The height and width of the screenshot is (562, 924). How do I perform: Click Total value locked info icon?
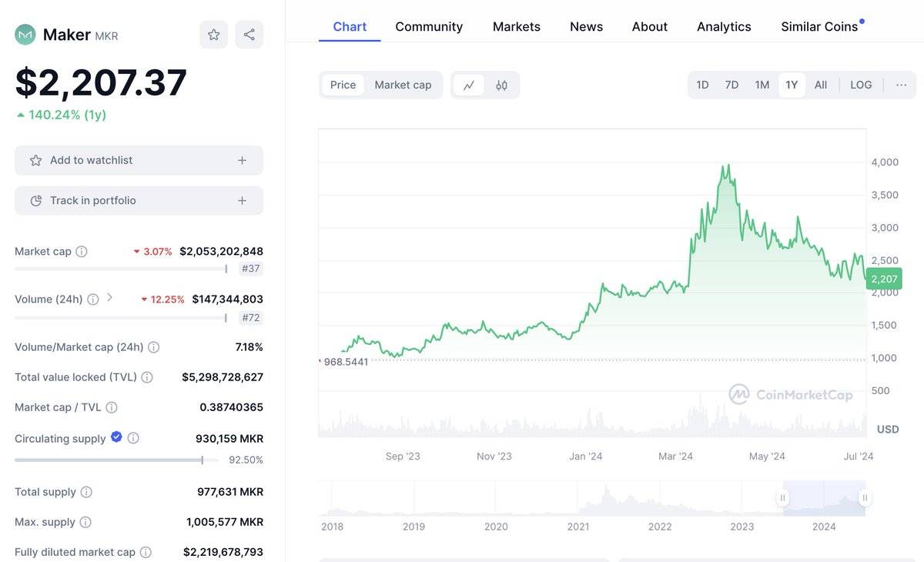[147, 377]
